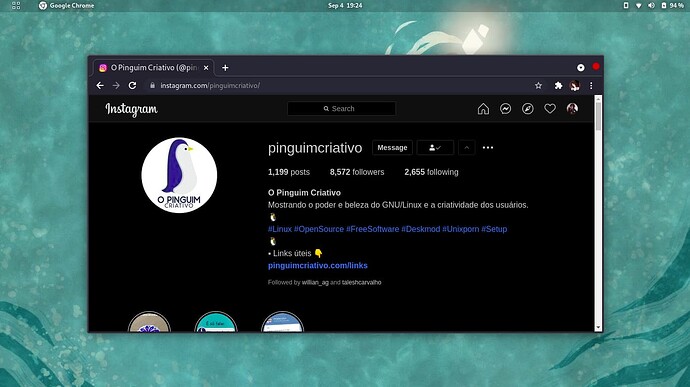Bookmark this page with star icon
The width and height of the screenshot is (690, 387).
tap(538, 85)
